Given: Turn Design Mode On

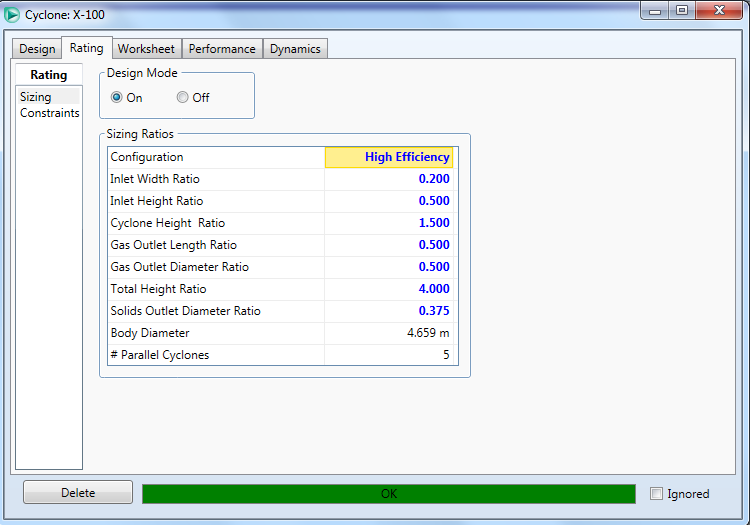Looking at the screenshot, I should coord(117,98).
